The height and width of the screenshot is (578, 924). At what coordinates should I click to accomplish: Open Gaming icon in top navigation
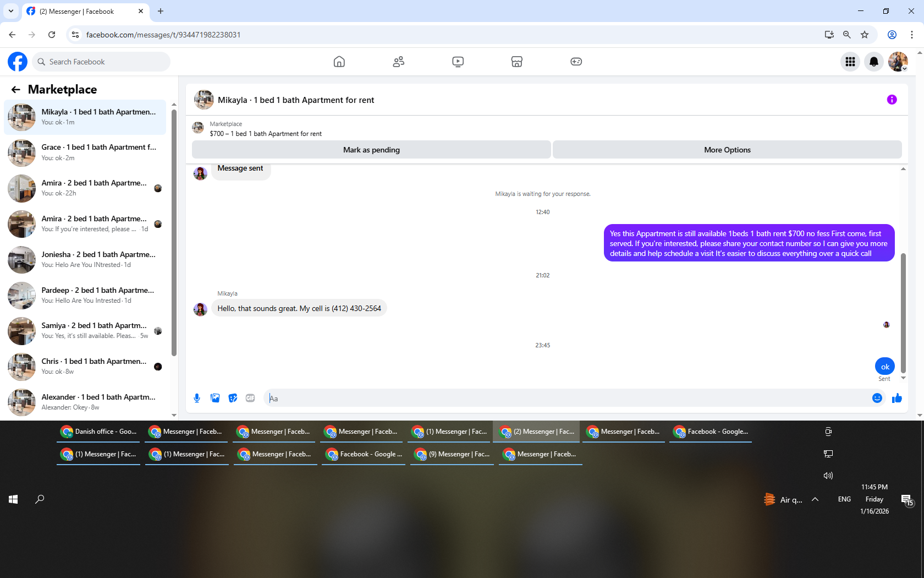[x=576, y=62]
